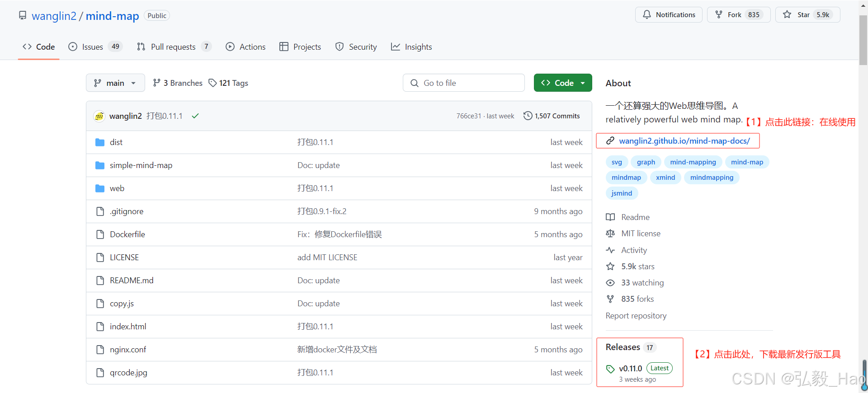Open the 835 forks link
The width and height of the screenshot is (868, 393).
coord(637,299)
